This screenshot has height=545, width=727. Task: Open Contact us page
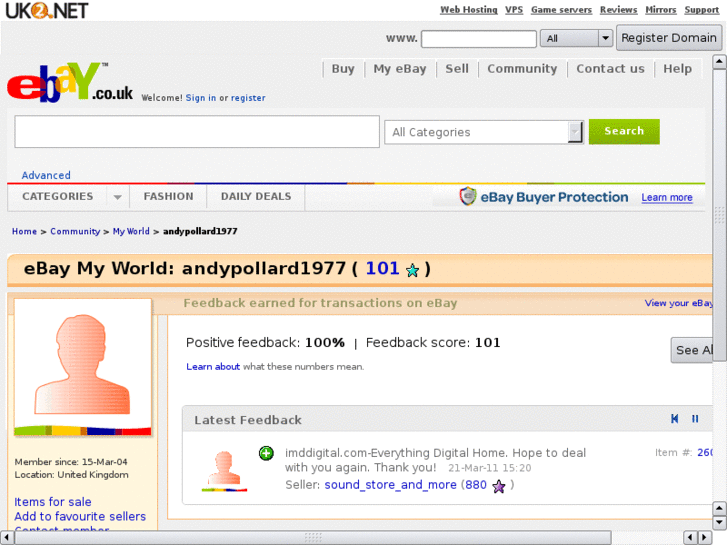610,69
